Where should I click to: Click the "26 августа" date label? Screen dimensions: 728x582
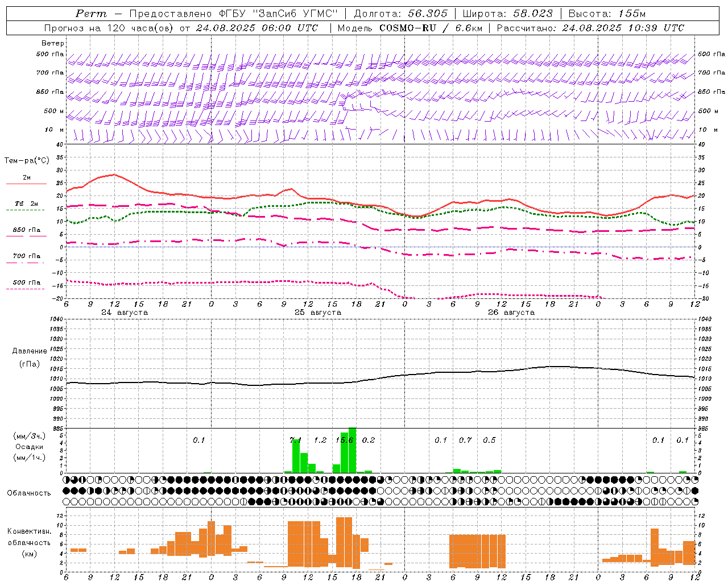511,313
